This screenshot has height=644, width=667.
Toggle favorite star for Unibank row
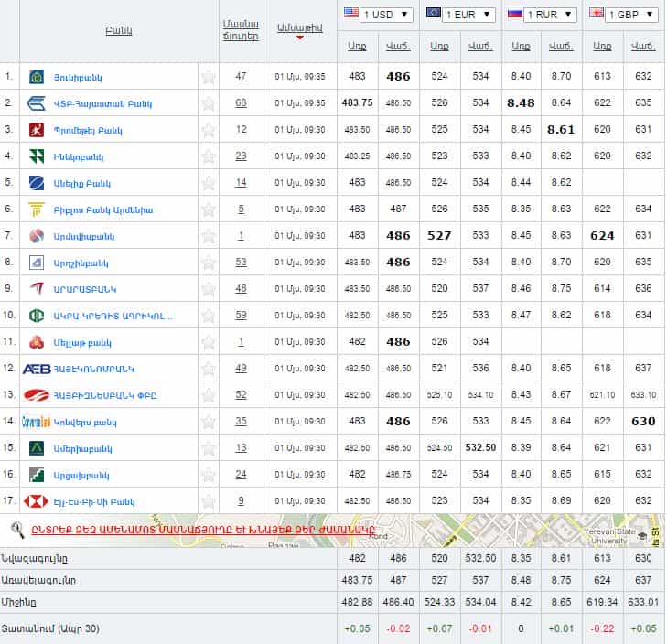(x=209, y=77)
